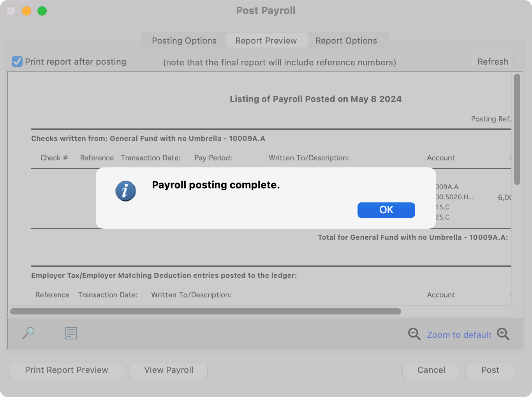
Task: Click the Zoom to default link
Action: click(459, 335)
